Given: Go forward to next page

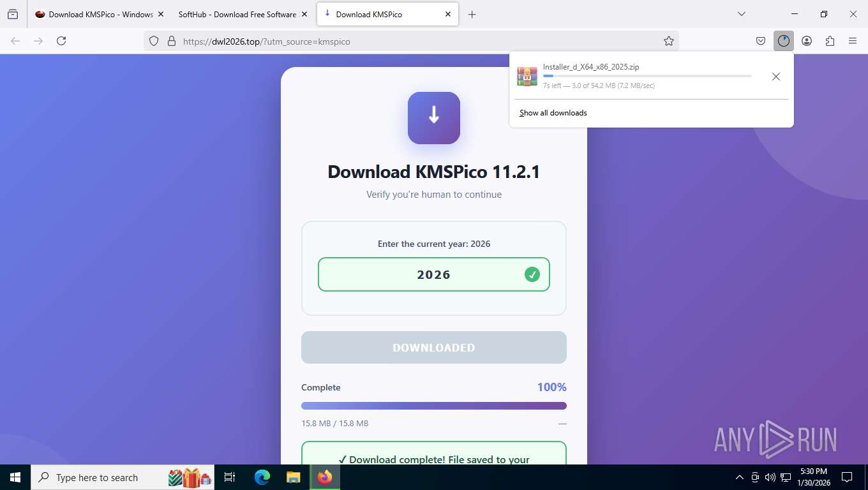Looking at the screenshot, I should [38, 41].
